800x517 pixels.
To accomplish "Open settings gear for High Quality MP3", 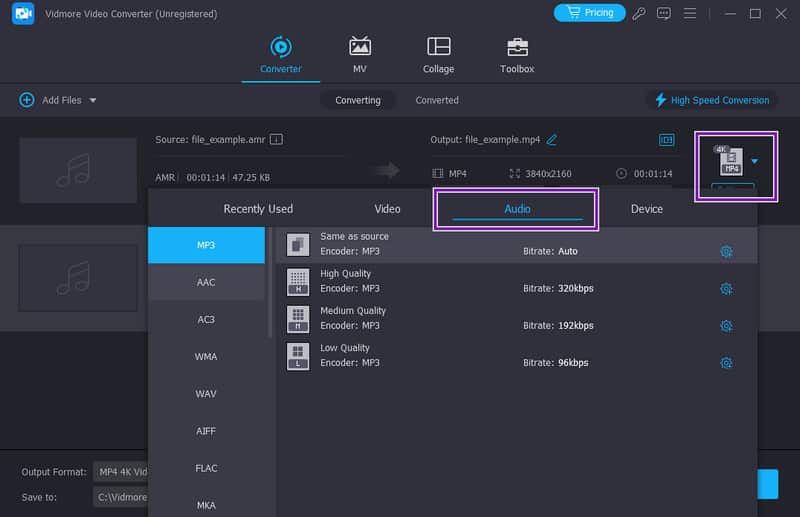I will pos(726,289).
